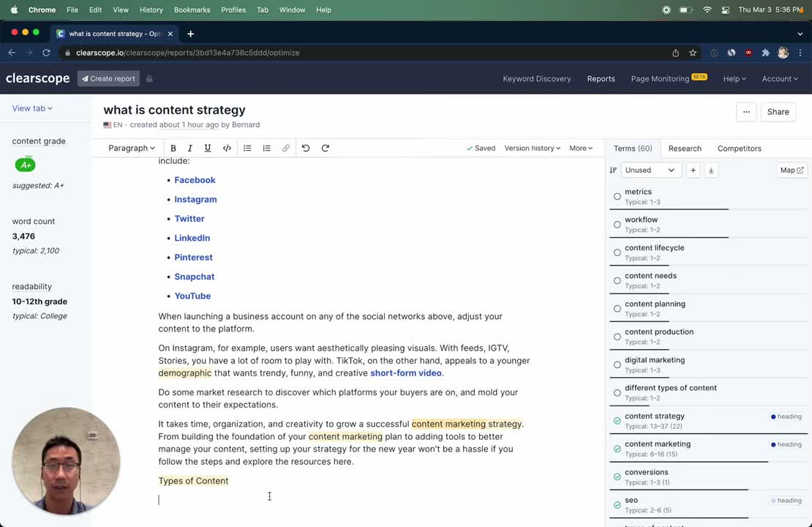
Task: Click the insert link icon
Action: [x=286, y=148]
